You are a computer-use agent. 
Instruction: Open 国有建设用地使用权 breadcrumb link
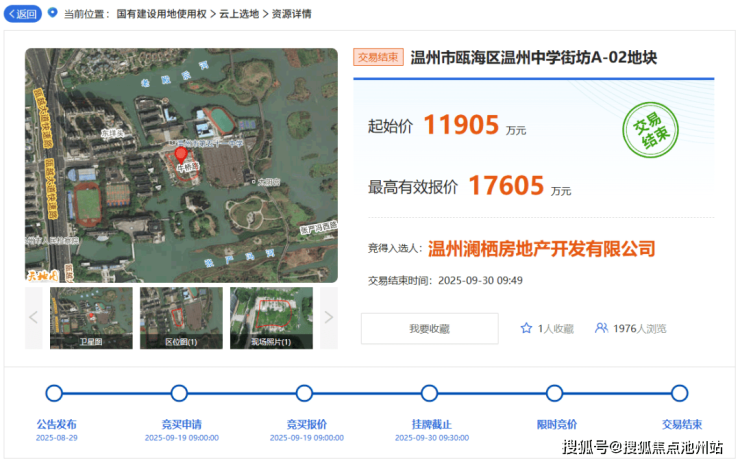(x=161, y=14)
